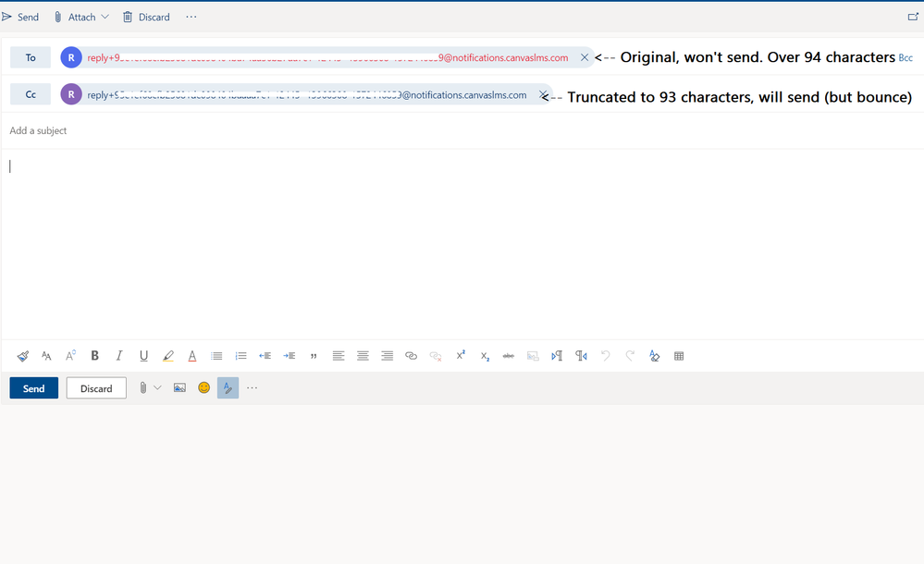Toggle bold formatting
Screen dimensions: 924x564
[94, 356]
